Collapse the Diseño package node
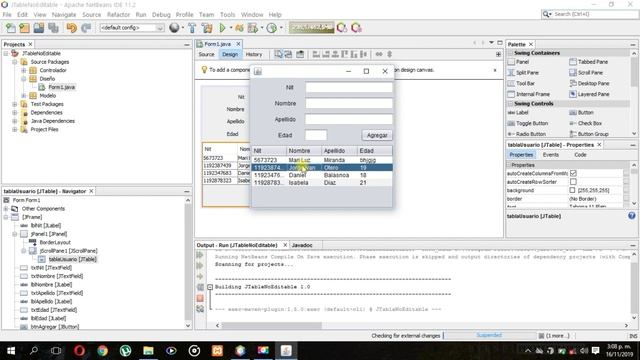Image resolution: width=640 pixels, height=360 pixels. pyautogui.click(x=24, y=79)
